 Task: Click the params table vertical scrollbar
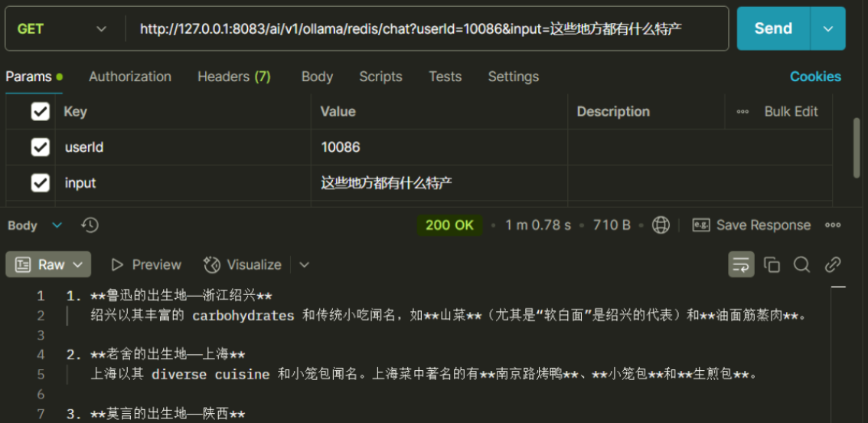(857, 147)
